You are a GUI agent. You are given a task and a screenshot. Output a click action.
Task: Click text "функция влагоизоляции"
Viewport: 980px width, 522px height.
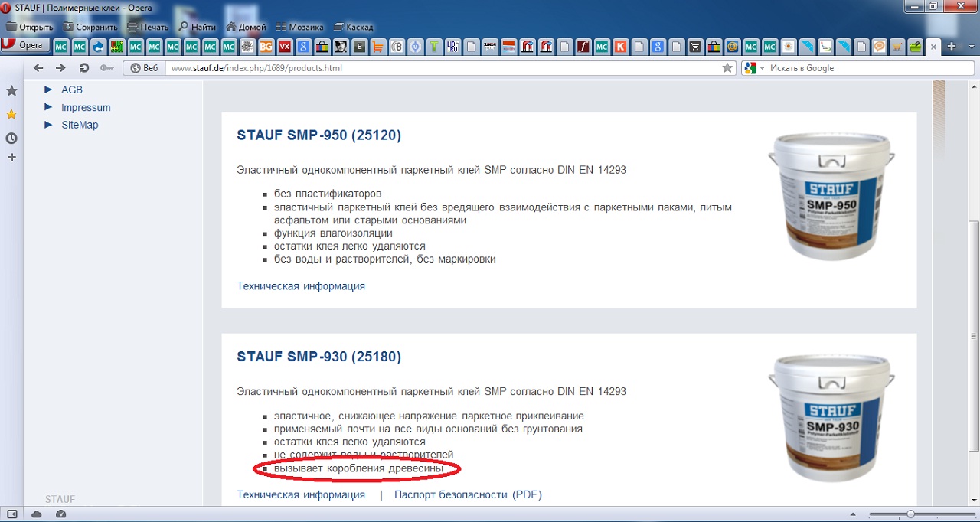pos(333,233)
